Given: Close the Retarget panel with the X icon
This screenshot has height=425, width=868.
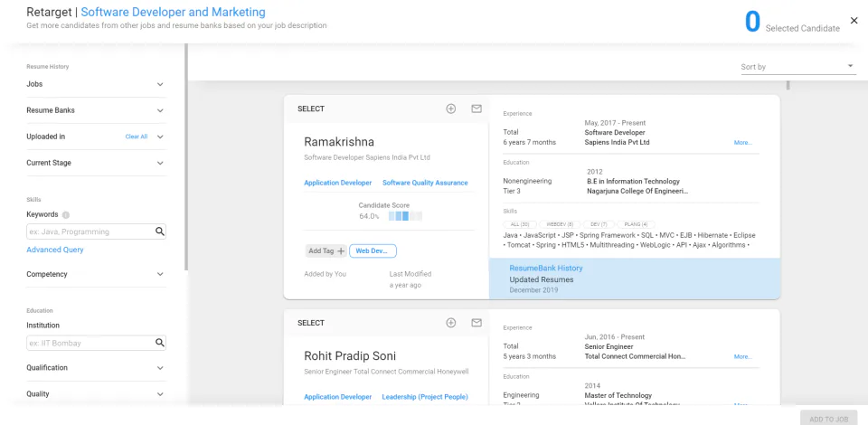Looking at the screenshot, I should point(854,21).
